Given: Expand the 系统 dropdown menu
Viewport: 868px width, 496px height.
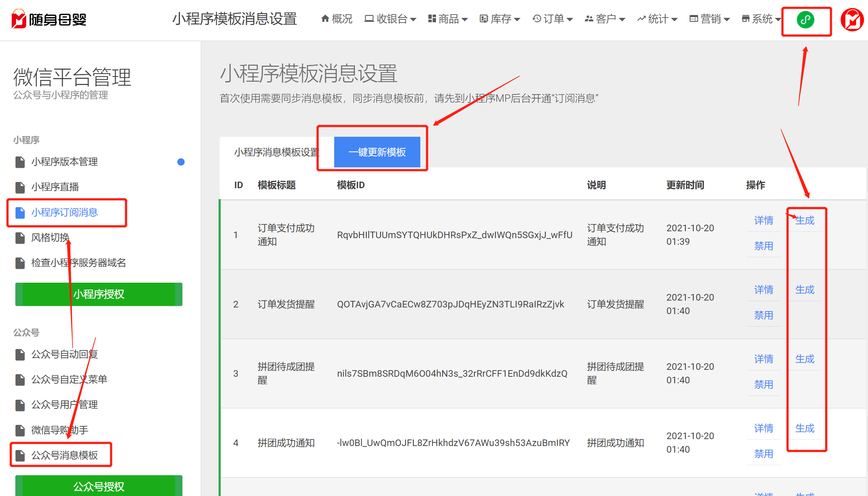Looking at the screenshot, I should tap(761, 19).
